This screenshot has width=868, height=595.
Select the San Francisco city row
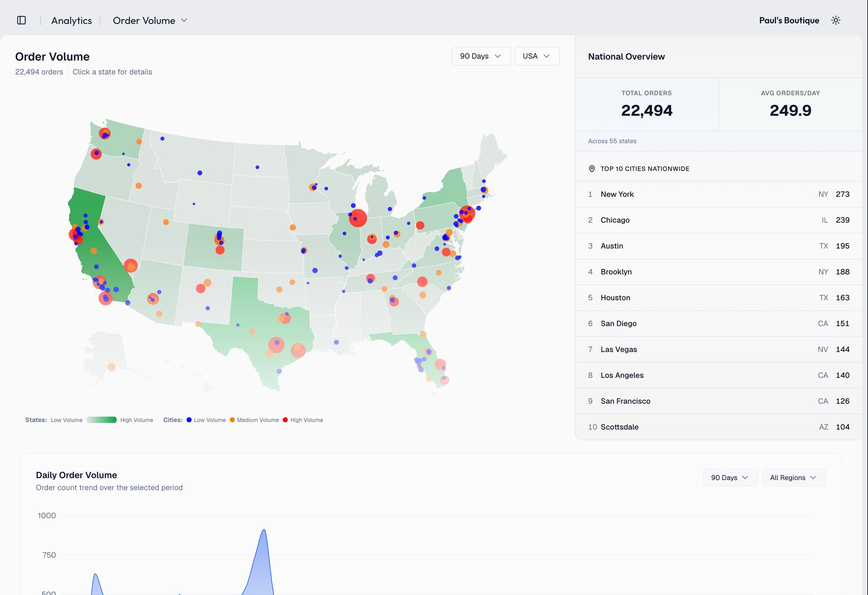tap(718, 401)
